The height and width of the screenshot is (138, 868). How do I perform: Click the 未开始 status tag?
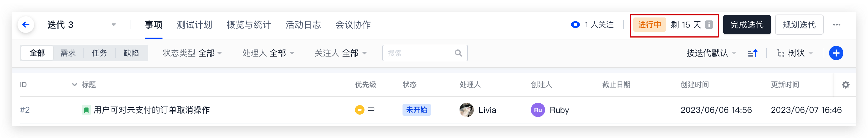coord(416,110)
